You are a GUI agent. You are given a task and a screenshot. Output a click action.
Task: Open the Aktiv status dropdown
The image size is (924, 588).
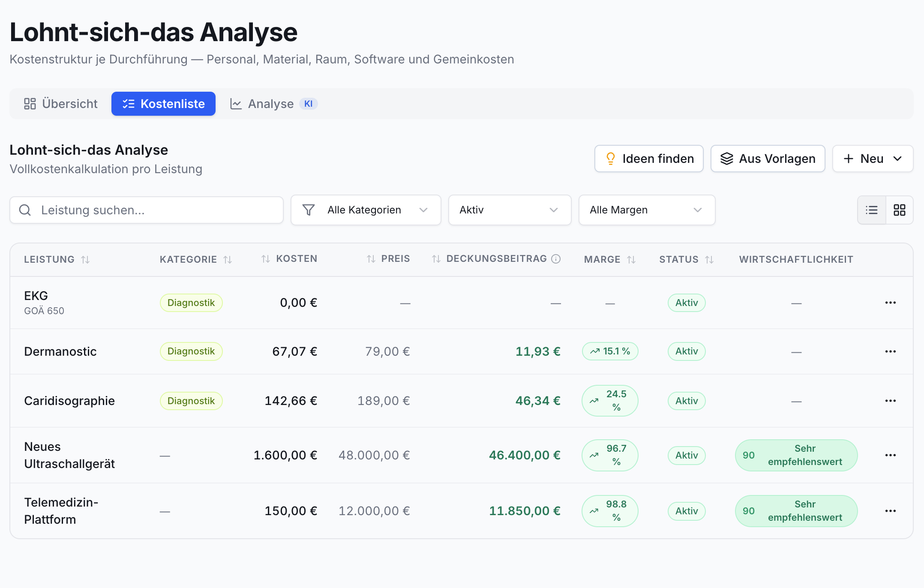point(510,210)
